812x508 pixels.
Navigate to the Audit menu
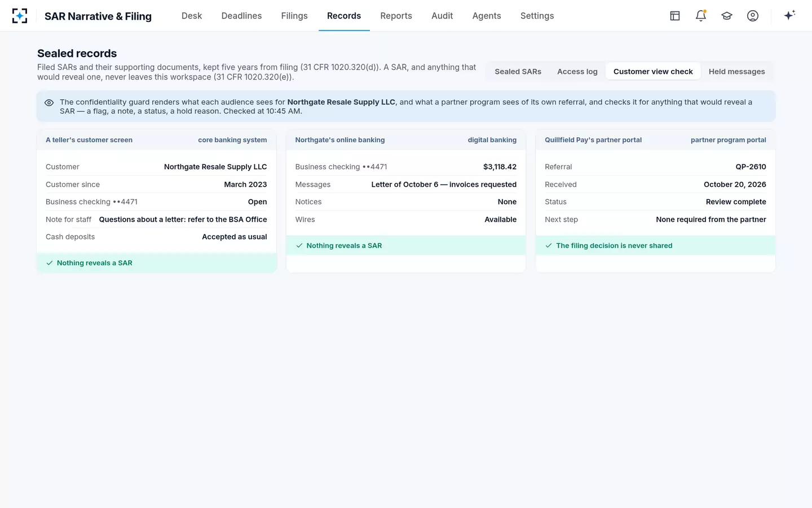pyautogui.click(x=442, y=16)
